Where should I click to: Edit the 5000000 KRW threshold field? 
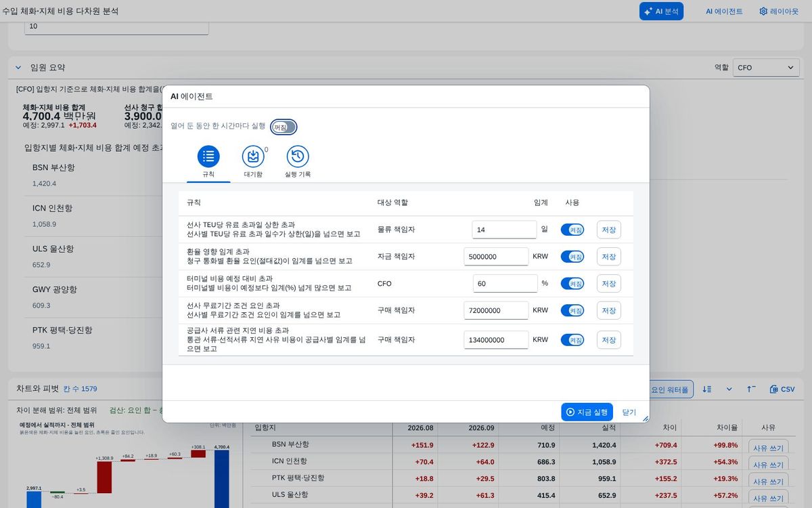pyautogui.click(x=496, y=257)
